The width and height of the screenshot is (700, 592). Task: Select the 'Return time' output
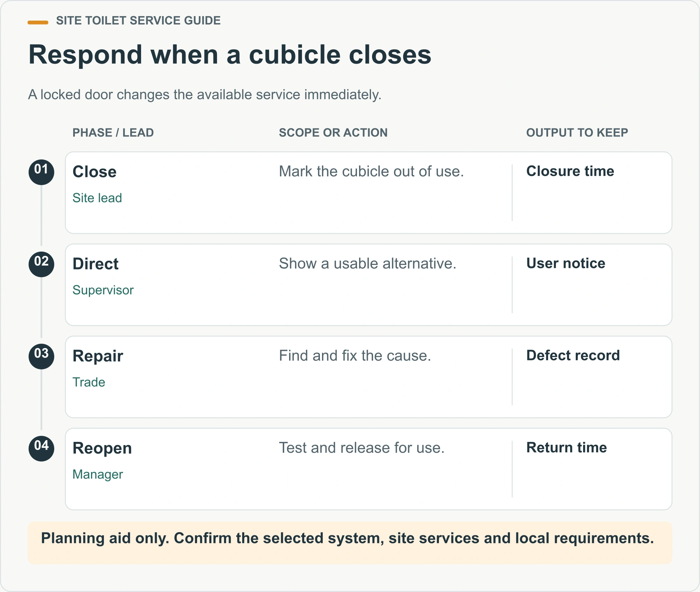tap(566, 447)
